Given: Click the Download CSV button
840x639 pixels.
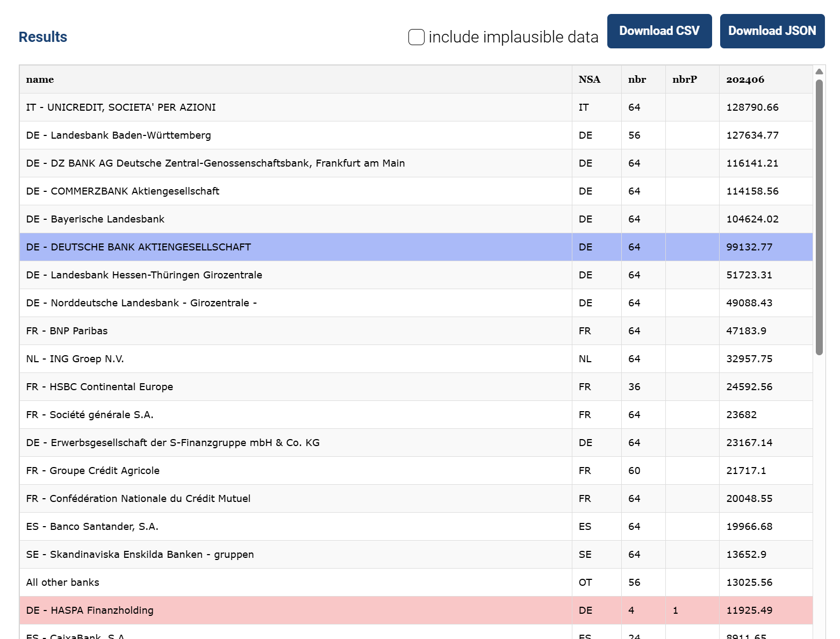Looking at the screenshot, I should tap(659, 31).
